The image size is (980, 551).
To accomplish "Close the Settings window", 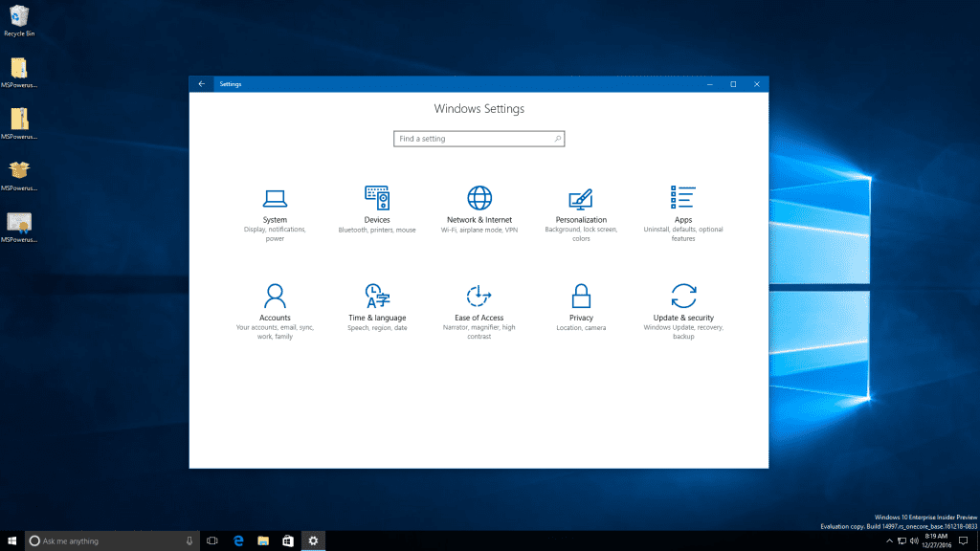I will 757,84.
